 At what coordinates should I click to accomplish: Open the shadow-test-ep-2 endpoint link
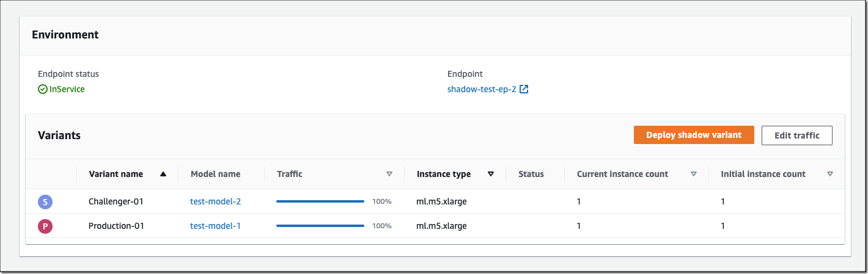pos(482,90)
